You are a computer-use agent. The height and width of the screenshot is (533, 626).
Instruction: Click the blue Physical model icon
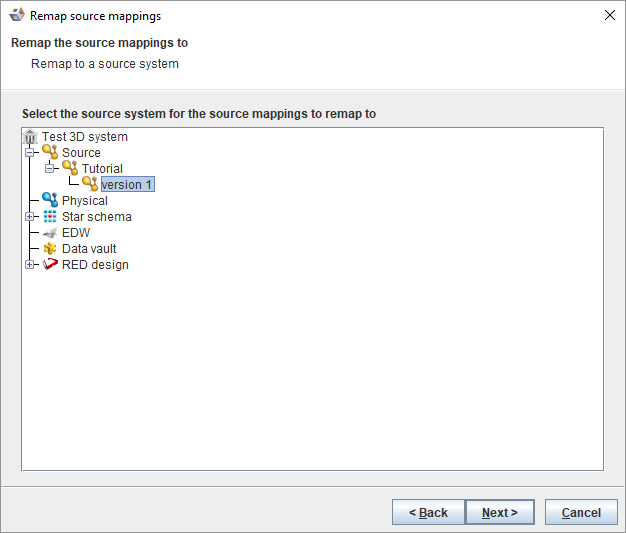[x=50, y=201]
